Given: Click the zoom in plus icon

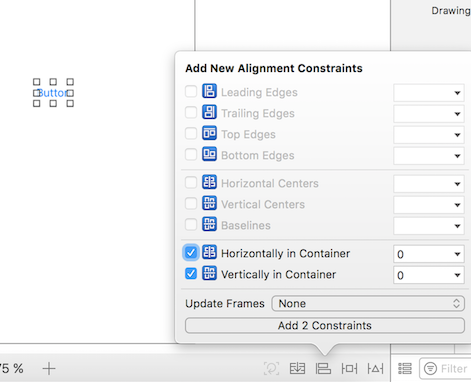Looking at the screenshot, I should [49, 368].
